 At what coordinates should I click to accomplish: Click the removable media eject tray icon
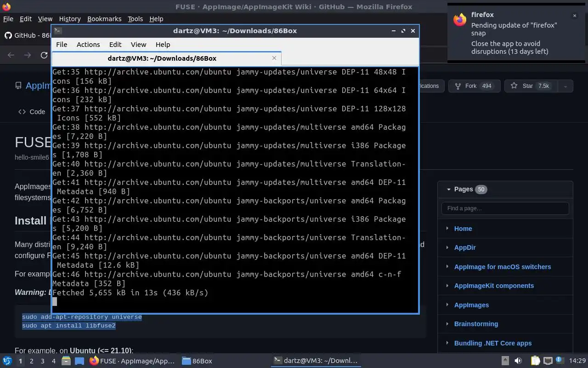[x=505, y=361]
